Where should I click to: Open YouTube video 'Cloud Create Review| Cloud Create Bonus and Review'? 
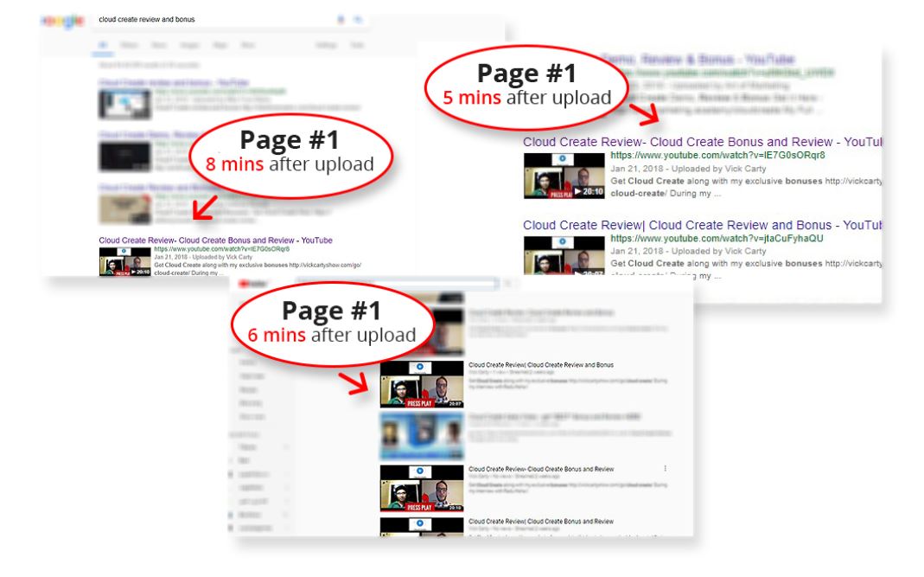(x=541, y=521)
